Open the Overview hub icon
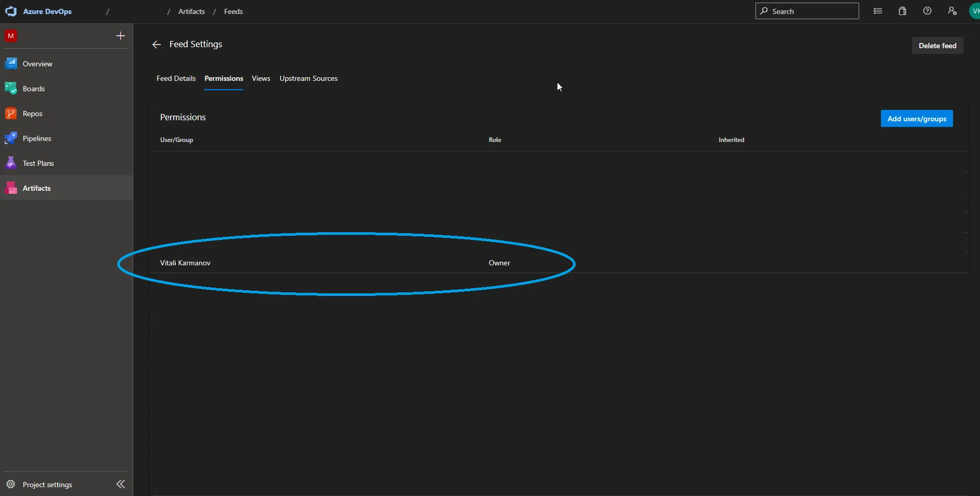 (x=11, y=64)
